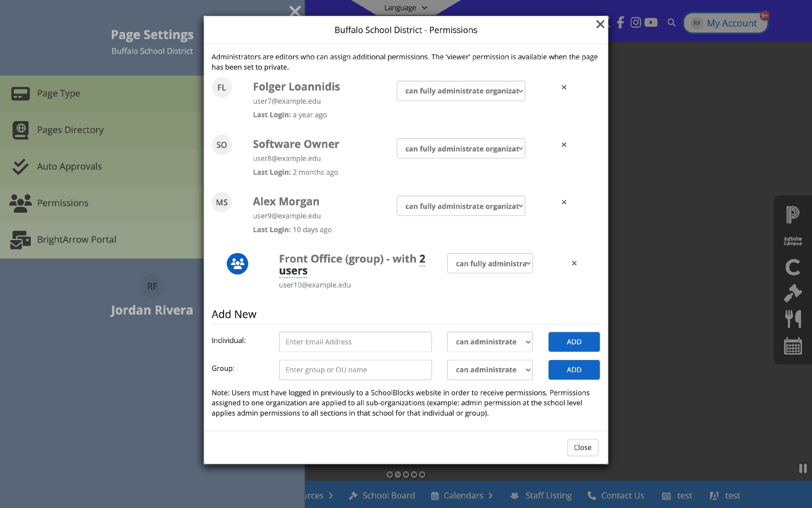Viewport: 812px width, 508px height.
Task: Open the calendar-icon test nav link
Action: pos(677,496)
